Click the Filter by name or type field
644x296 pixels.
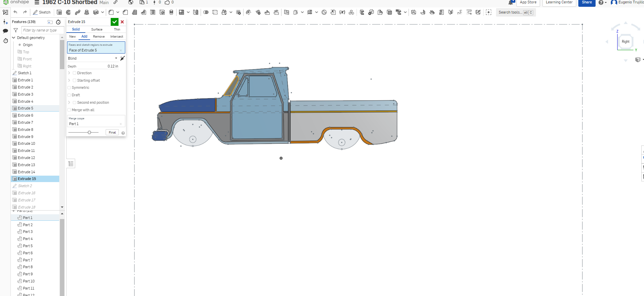(x=42, y=30)
